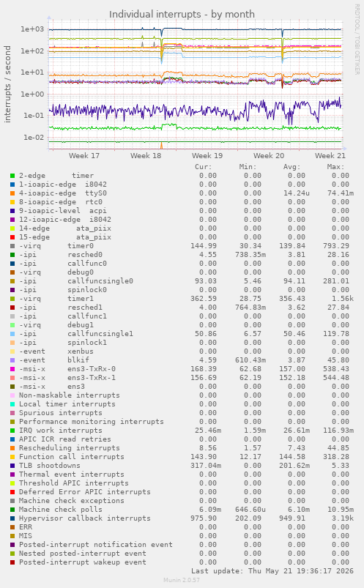Viewport: 364px width, 588px height.
Task: Click the Machine check polls legend label
Action: tap(61, 510)
